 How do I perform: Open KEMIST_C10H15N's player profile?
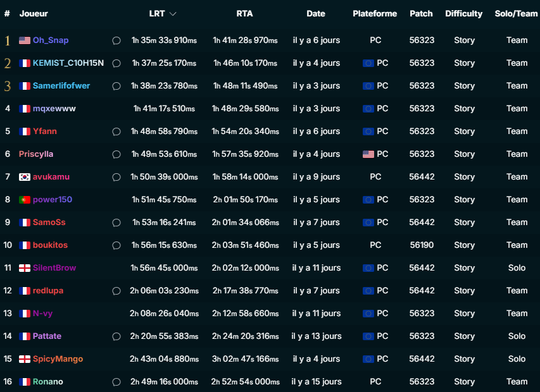(x=68, y=63)
